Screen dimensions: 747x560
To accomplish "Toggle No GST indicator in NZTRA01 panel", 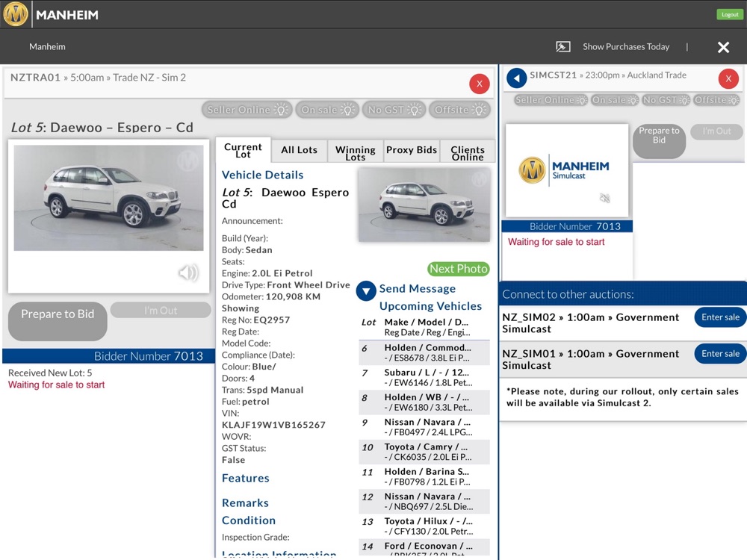I will [x=393, y=110].
